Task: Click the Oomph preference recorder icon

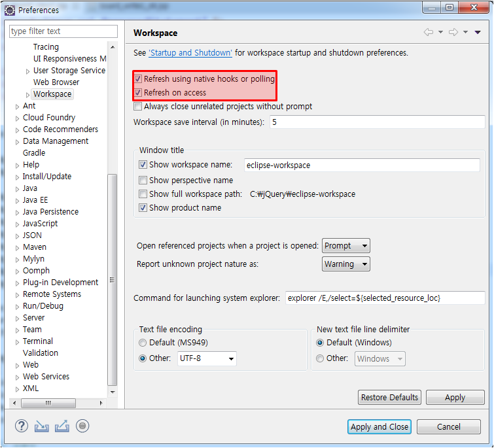Action: [82, 426]
